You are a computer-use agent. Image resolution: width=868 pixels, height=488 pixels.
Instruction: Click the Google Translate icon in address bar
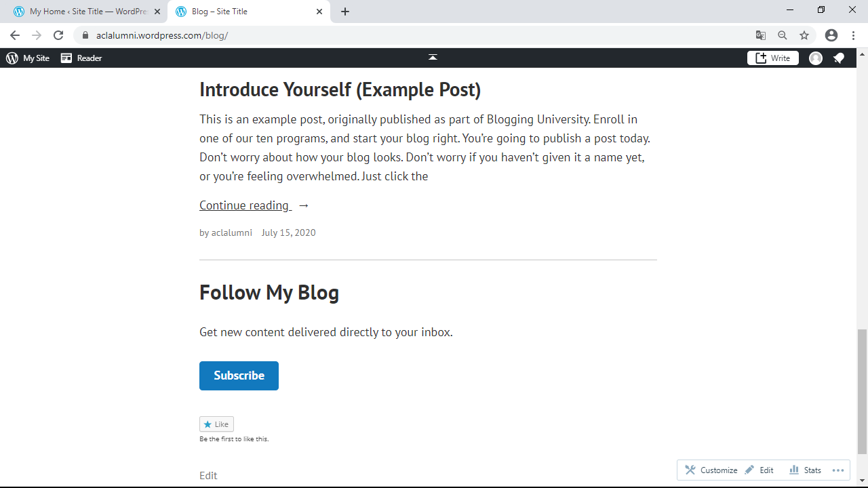761,35
